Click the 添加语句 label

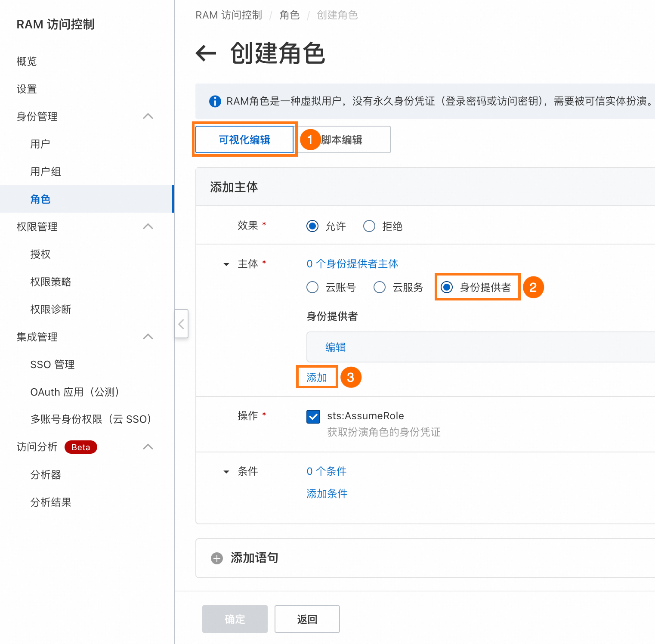coord(254,558)
